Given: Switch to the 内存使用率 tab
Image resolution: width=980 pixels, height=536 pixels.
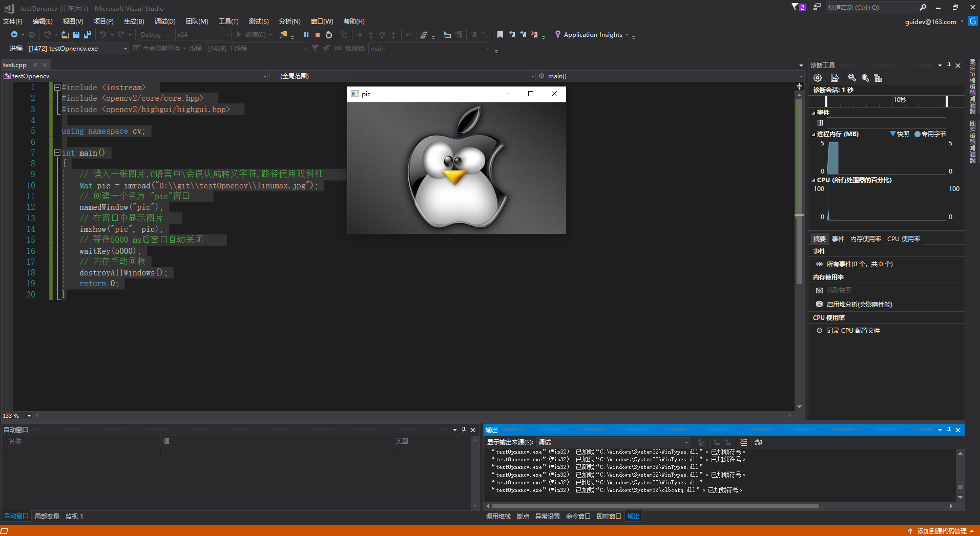Looking at the screenshot, I should tap(866, 239).
